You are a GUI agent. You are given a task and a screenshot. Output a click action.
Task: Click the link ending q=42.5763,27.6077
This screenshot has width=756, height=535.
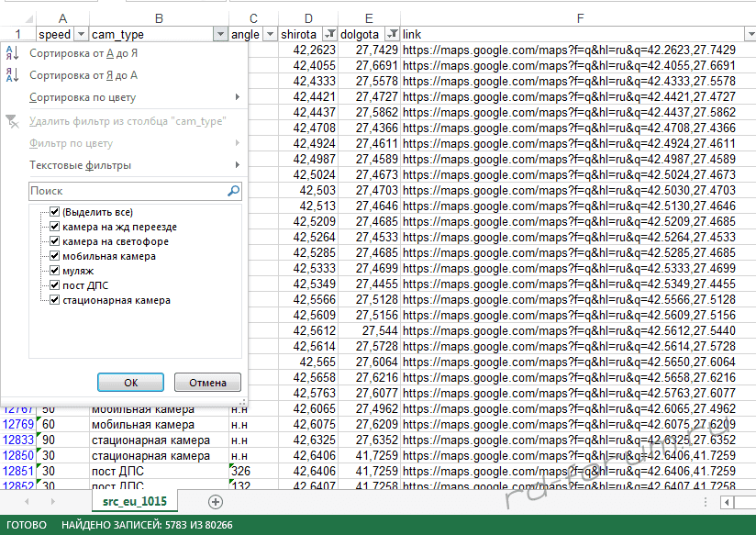click(x=570, y=393)
